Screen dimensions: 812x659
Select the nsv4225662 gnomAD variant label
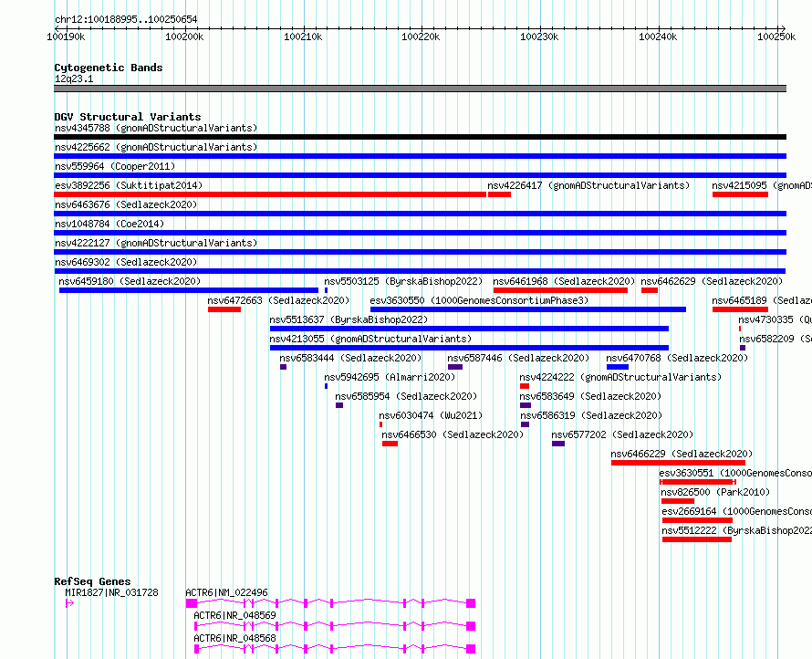156,147
